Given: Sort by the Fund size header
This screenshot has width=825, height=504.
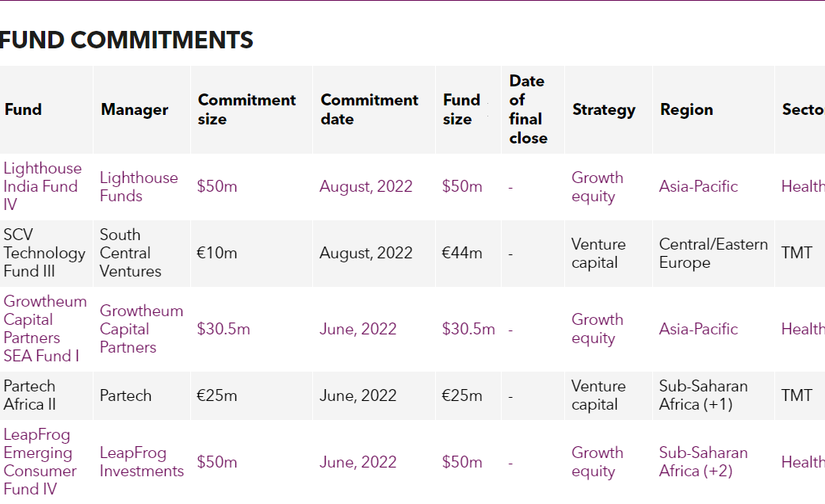Looking at the screenshot, I should (462, 109).
